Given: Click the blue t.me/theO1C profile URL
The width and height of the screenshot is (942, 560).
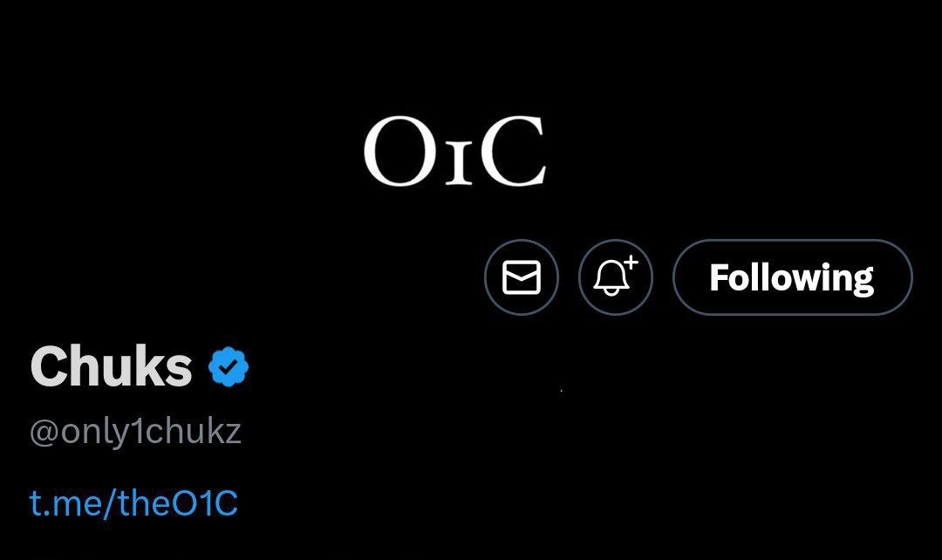Looking at the screenshot, I should click(x=133, y=504).
